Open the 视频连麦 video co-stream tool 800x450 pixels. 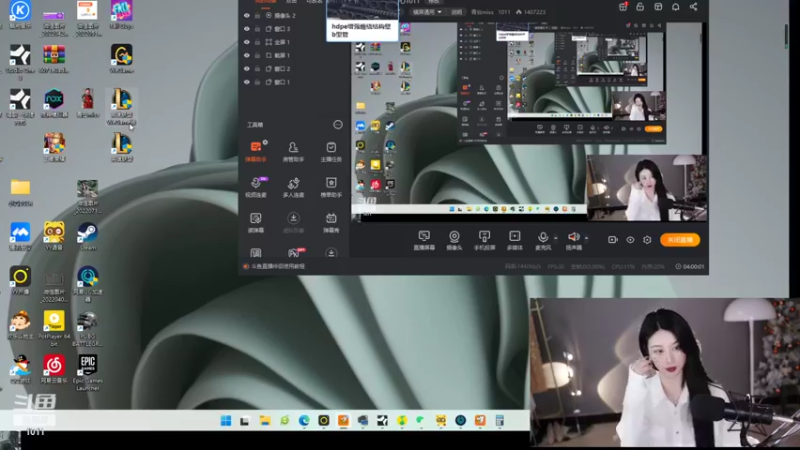(x=256, y=187)
